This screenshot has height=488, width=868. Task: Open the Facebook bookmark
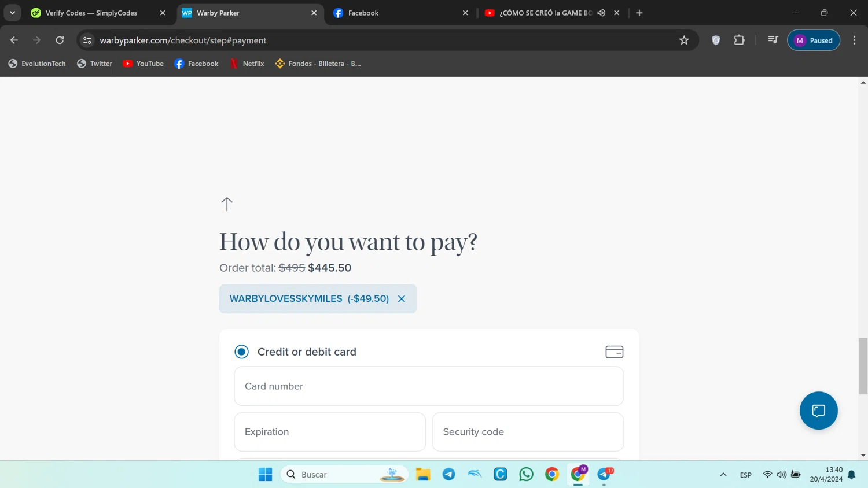point(196,64)
